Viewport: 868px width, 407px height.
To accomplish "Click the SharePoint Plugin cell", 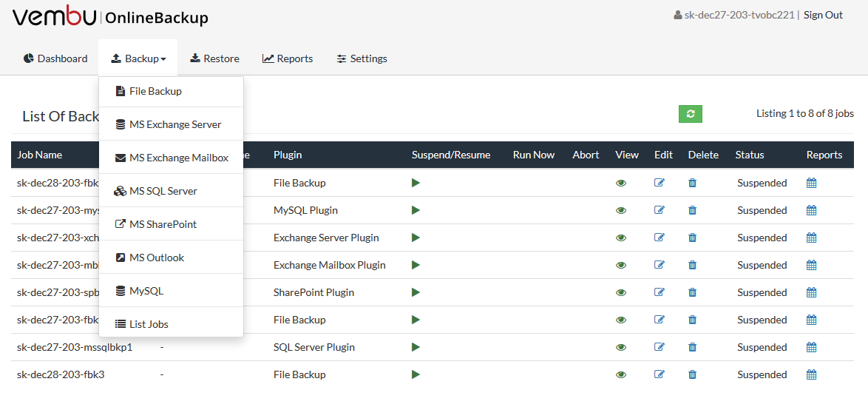I will [x=314, y=292].
